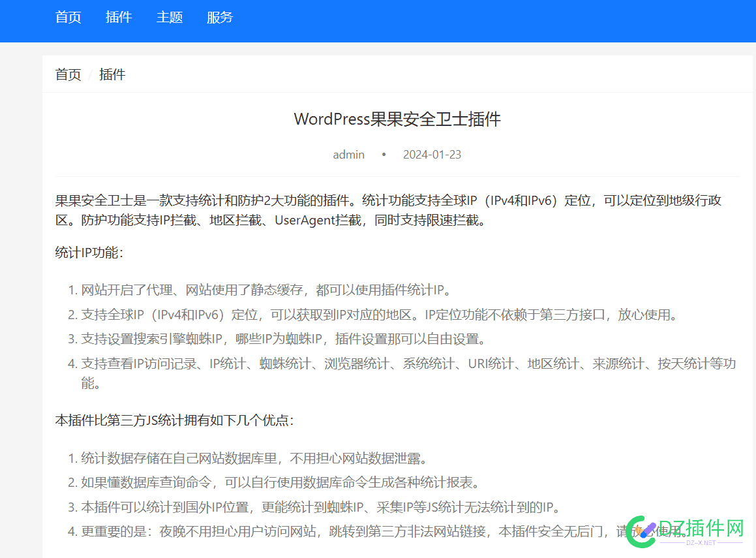Click list item 支持查看IP访问记录

[x=408, y=373]
